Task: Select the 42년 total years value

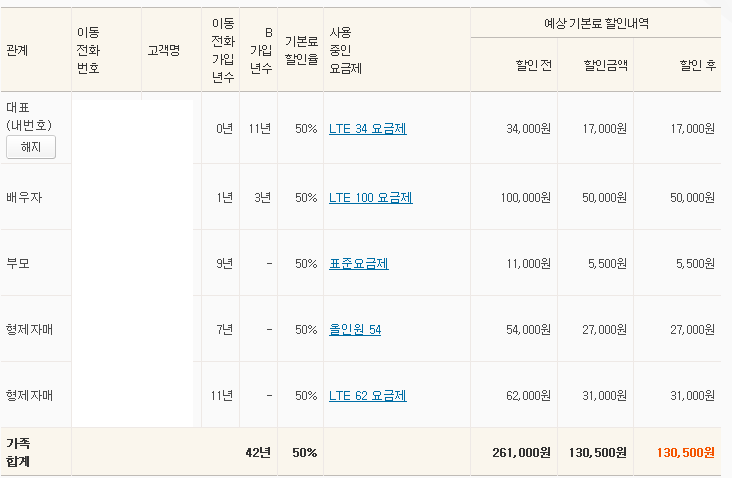Action: point(258,452)
